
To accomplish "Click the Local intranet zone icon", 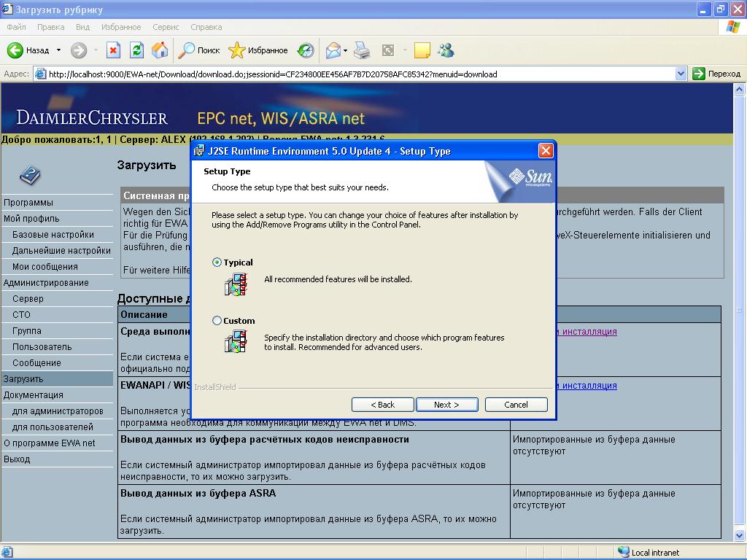I will (x=624, y=552).
